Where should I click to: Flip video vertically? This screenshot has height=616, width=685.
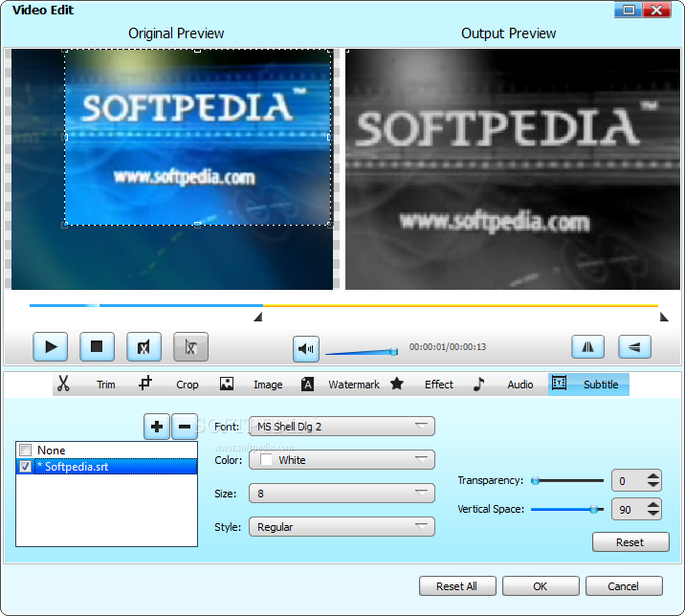(x=634, y=347)
